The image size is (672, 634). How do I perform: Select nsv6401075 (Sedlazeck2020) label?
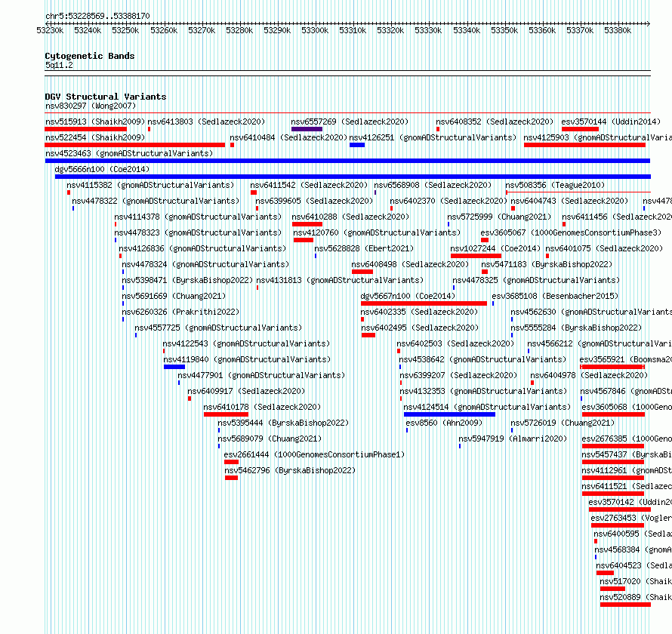coord(604,248)
